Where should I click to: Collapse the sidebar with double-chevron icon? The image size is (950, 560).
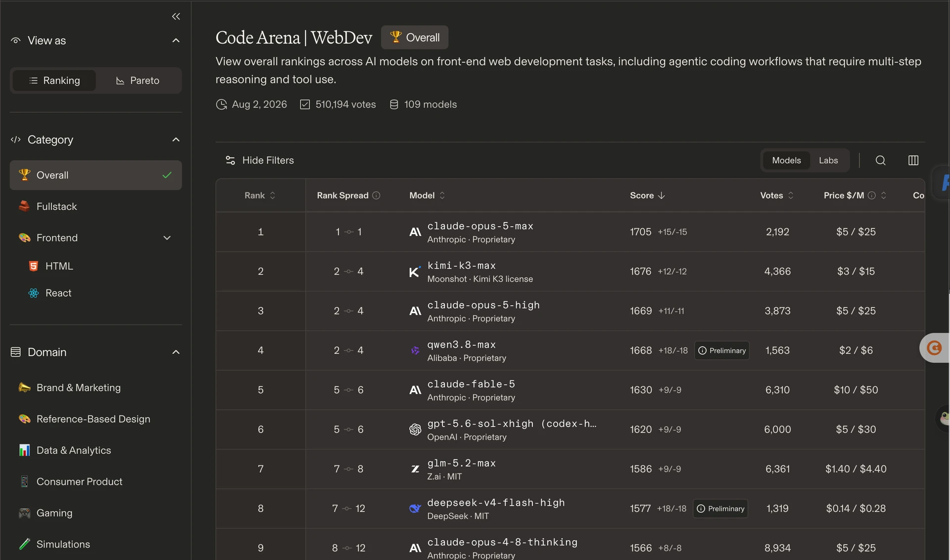(x=176, y=16)
